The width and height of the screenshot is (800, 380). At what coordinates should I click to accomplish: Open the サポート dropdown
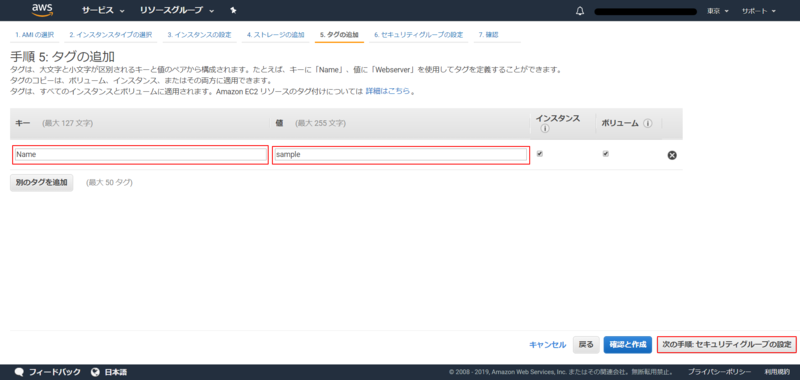point(759,11)
